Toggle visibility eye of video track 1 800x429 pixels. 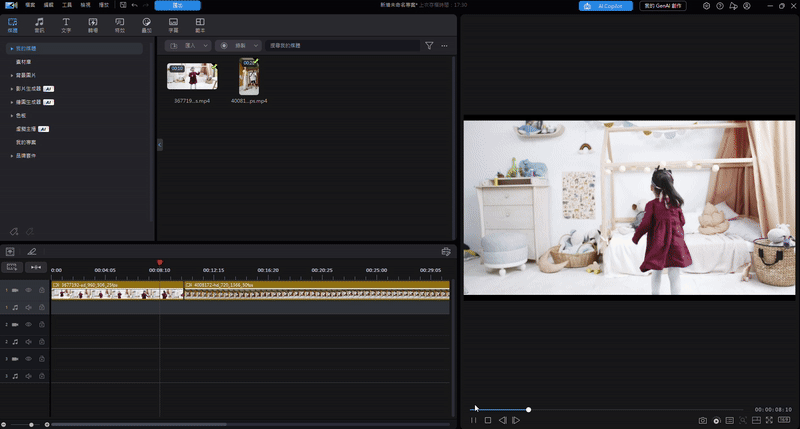(x=29, y=290)
